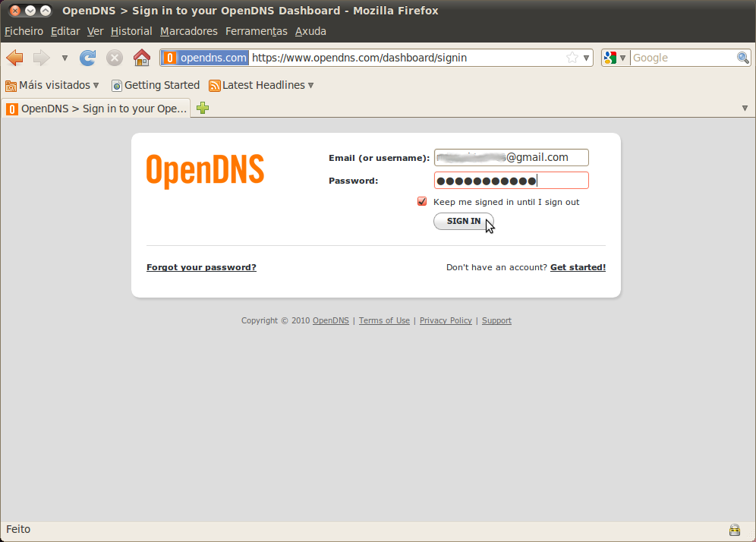Click the OpenDNS orange logo
The image size is (756, 542).
(205, 172)
